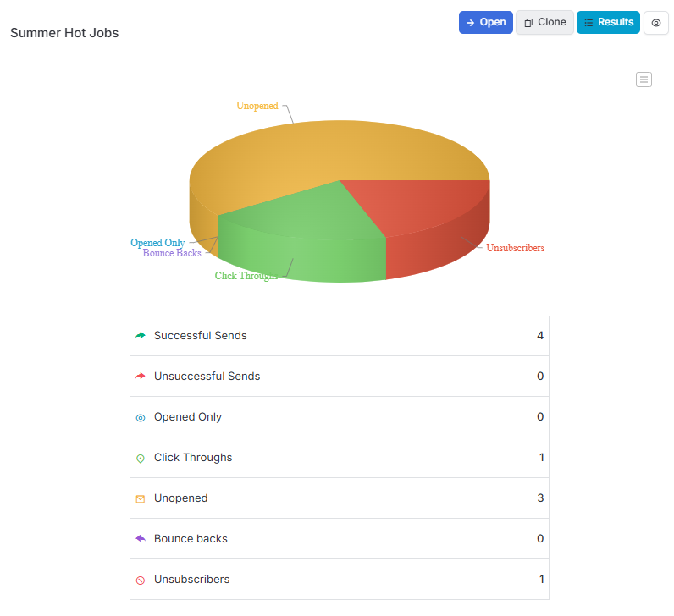Select the green Click Throughs pie slice

tap(301, 232)
